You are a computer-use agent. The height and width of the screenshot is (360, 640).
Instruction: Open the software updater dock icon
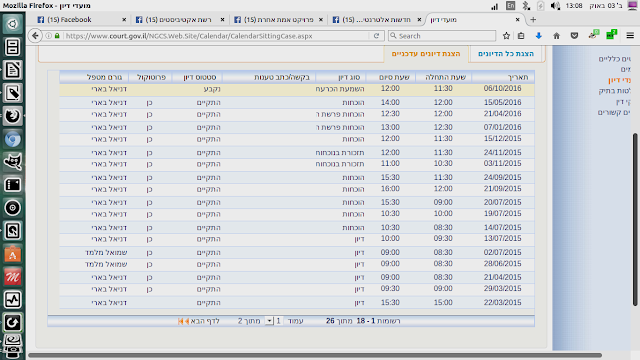coord(13,323)
